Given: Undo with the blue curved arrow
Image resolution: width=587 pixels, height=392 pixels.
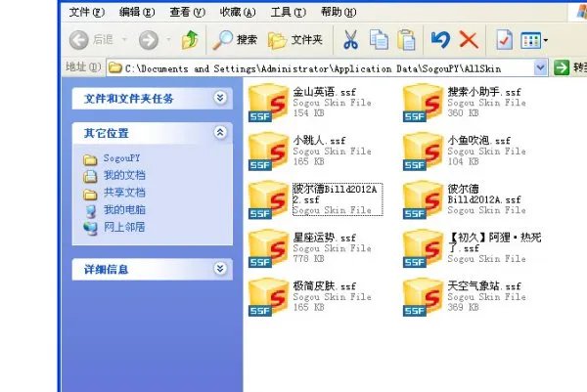Looking at the screenshot, I should (x=440, y=40).
